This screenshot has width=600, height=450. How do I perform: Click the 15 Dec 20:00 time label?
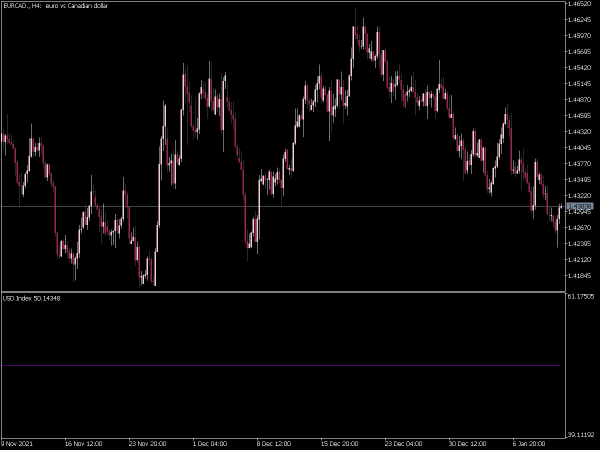tap(339, 444)
